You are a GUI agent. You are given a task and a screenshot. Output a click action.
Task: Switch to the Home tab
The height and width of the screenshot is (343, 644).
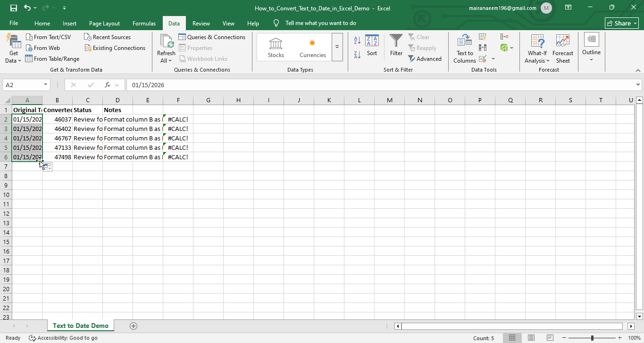click(x=42, y=23)
